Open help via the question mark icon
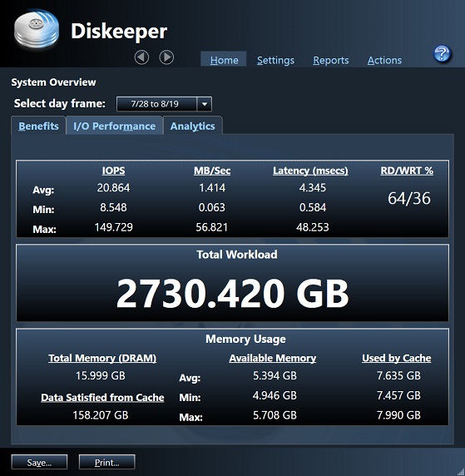465x476 pixels. coord(442,53)
